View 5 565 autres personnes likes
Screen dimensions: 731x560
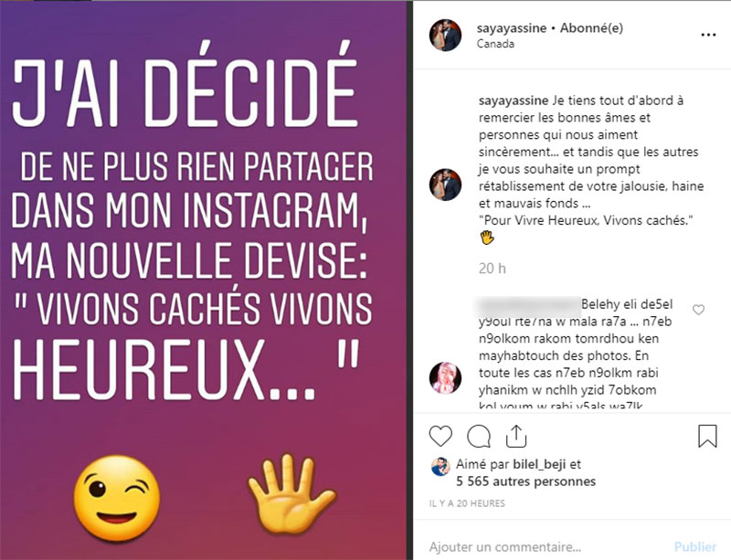(x=525, y=481)
